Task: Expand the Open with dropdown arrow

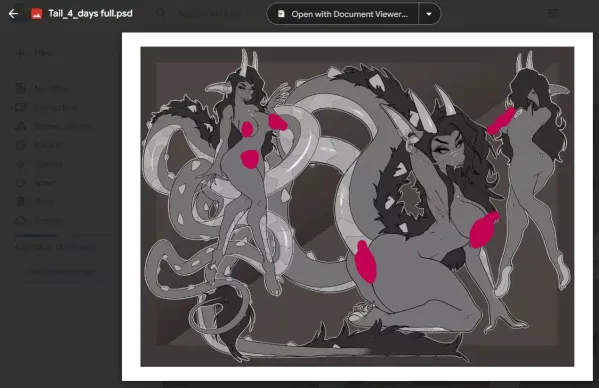Action: (429, 14)
